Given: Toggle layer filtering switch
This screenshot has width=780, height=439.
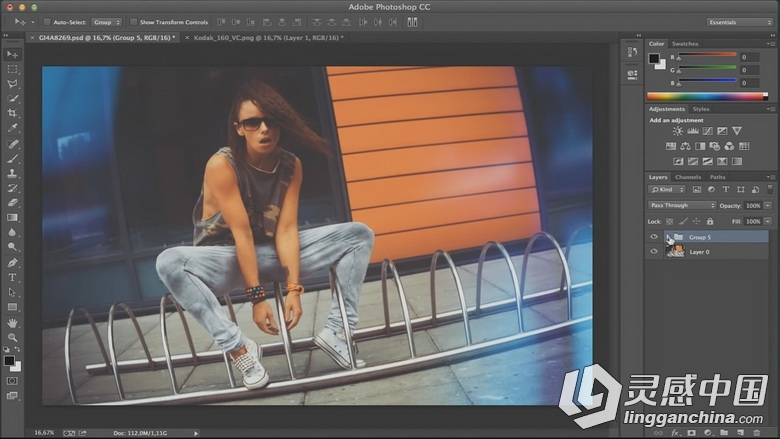Looking at the screenshot, I should click(770, 189).
